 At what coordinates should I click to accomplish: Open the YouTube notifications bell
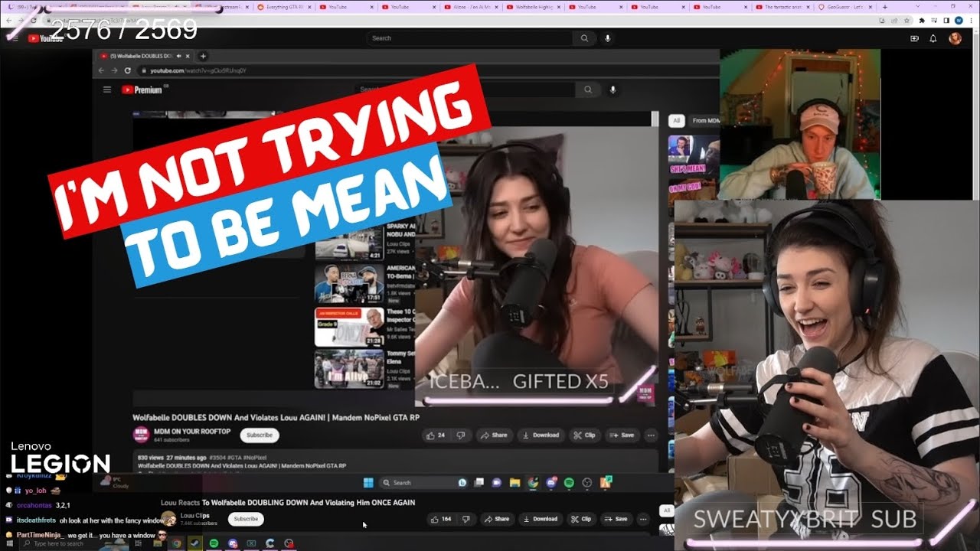point(933,38)
